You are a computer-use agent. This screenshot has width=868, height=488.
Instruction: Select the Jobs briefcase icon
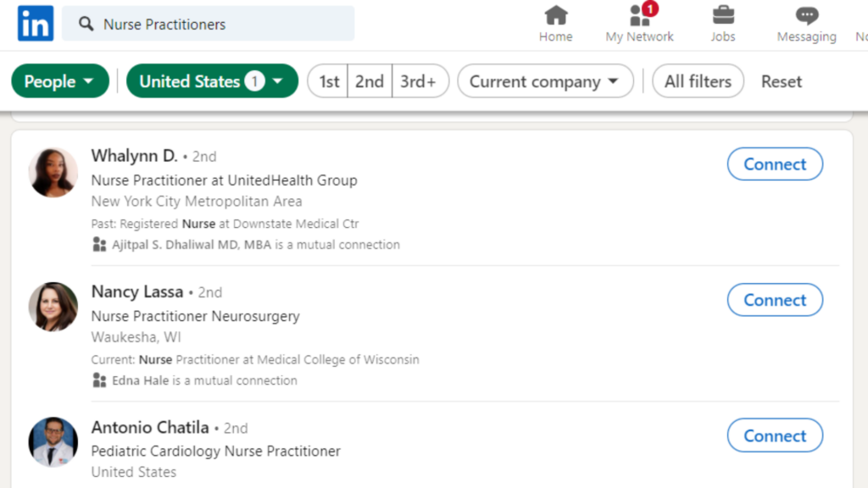point(722,23)
